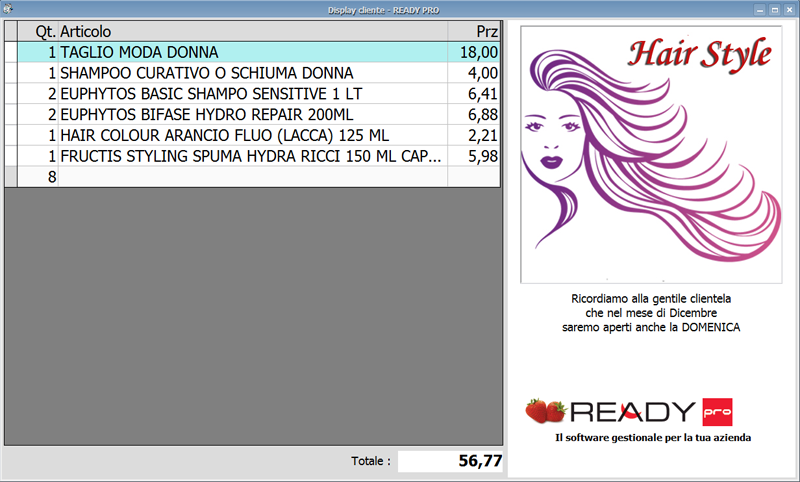Click the total quantity 8 cell
This screenshot has height=482, width=800.
(x=38, y=177)
